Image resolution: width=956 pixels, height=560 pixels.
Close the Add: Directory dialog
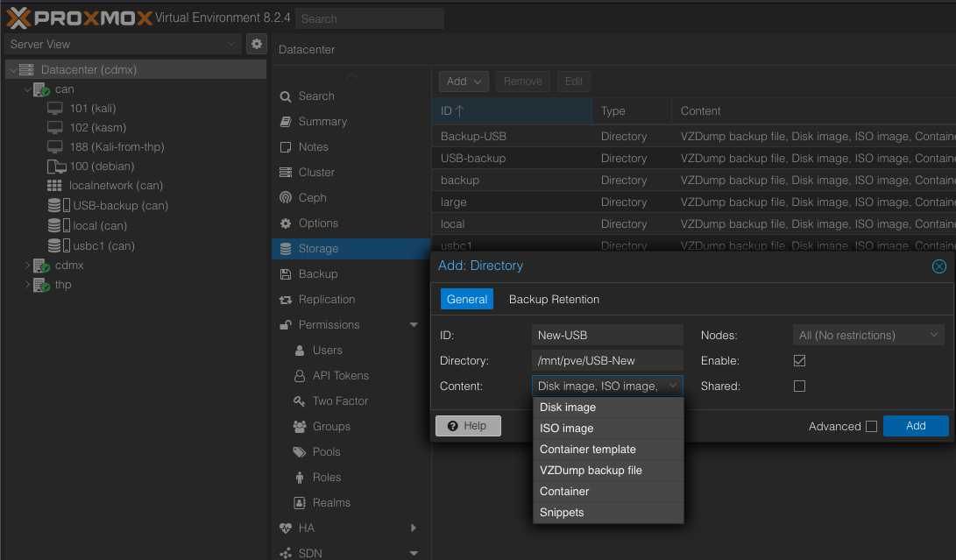coord(938,266)
